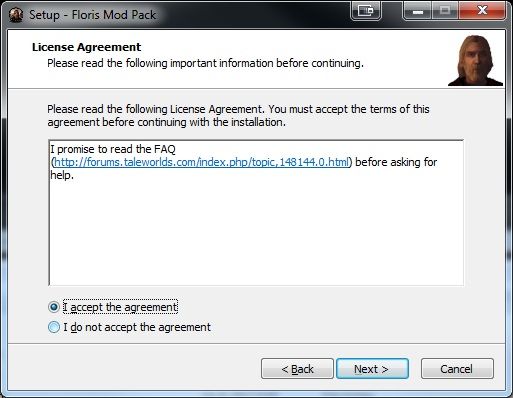The image size is (513, 398).
Task: Cancel the Floris Mod Pack setup
Action: (457, 369)
